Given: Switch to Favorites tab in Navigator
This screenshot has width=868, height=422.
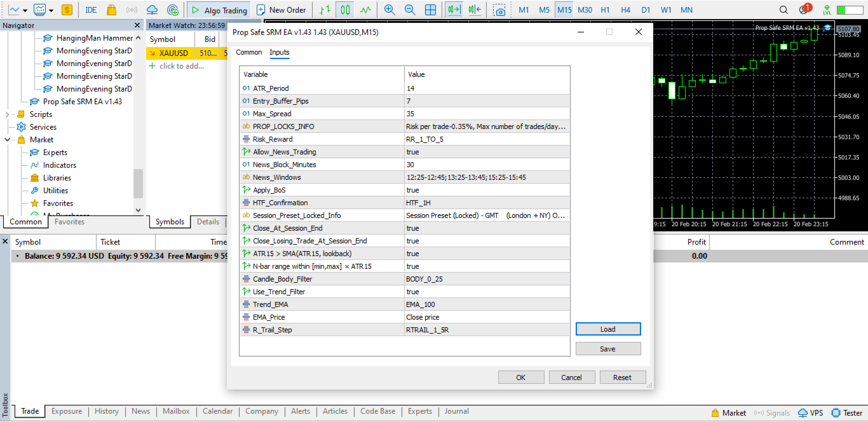Looking at the screenshot, I should pyautogui.click(x=69, y=222).
